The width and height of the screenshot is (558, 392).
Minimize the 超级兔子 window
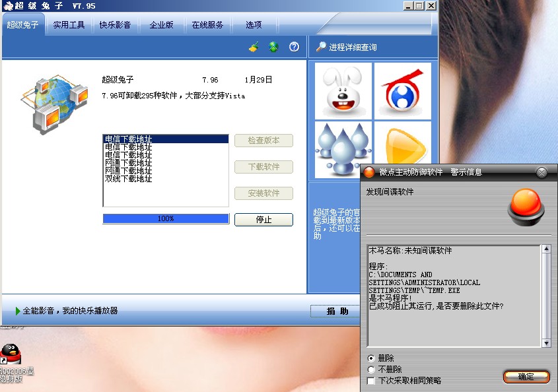(x=409, y=6)
